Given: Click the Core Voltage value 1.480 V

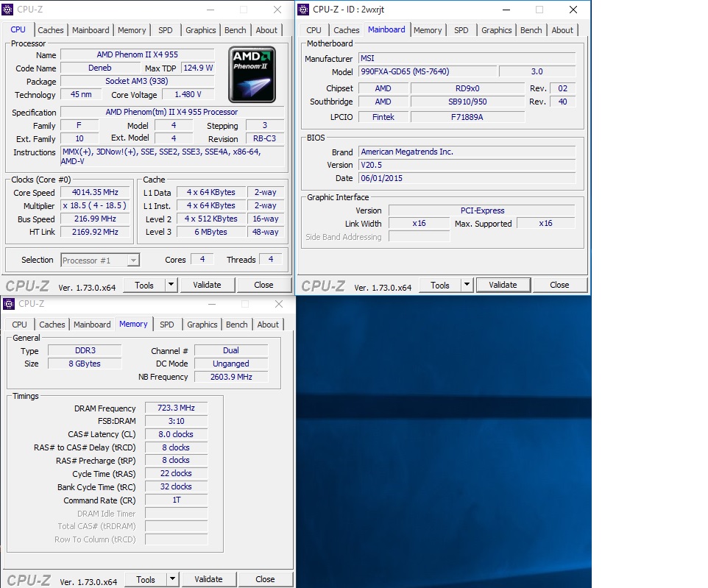Looking at the screenshot, I should pos(188,95).
